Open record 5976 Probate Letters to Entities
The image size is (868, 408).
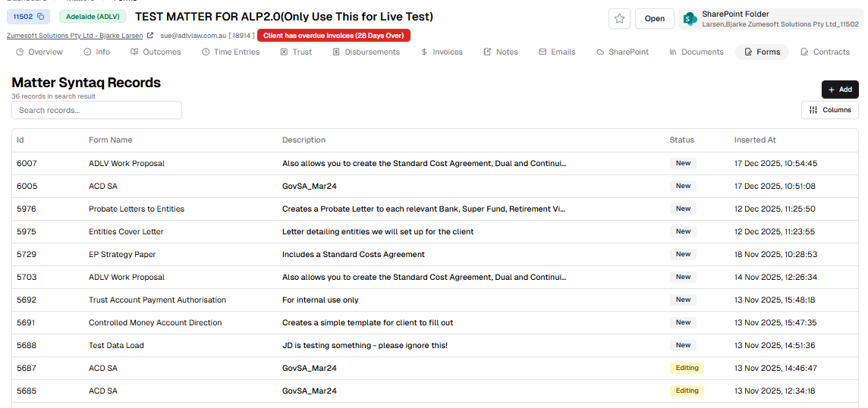pos(435,209)
